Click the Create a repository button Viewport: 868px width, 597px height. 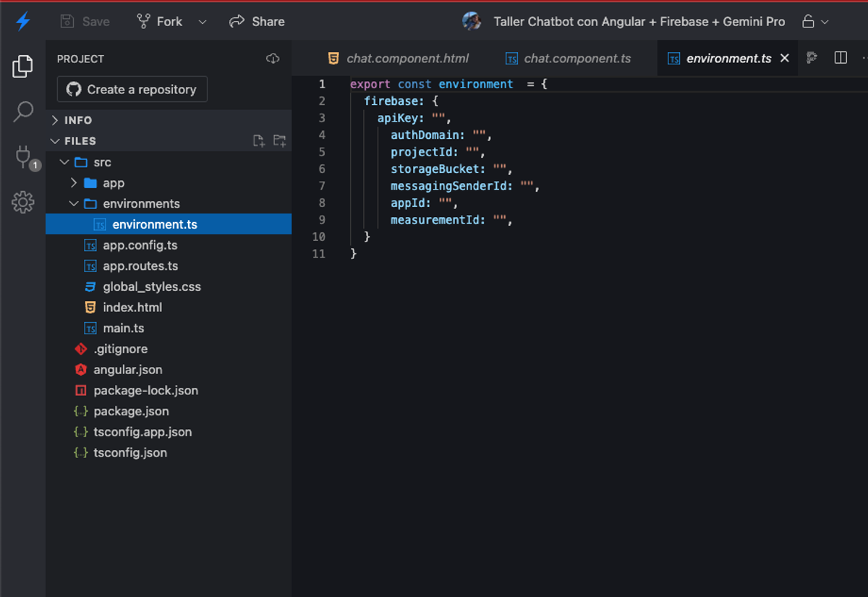[x=132, y=89]
